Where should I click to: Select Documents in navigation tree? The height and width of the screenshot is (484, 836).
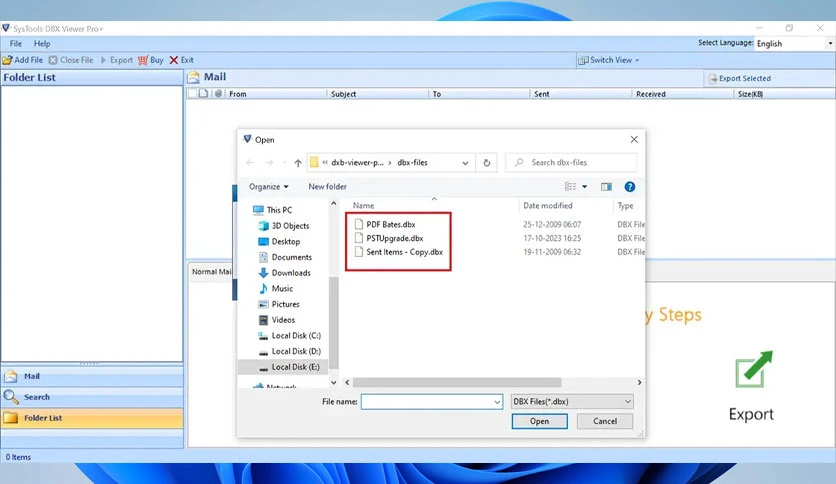coord(285,257)
